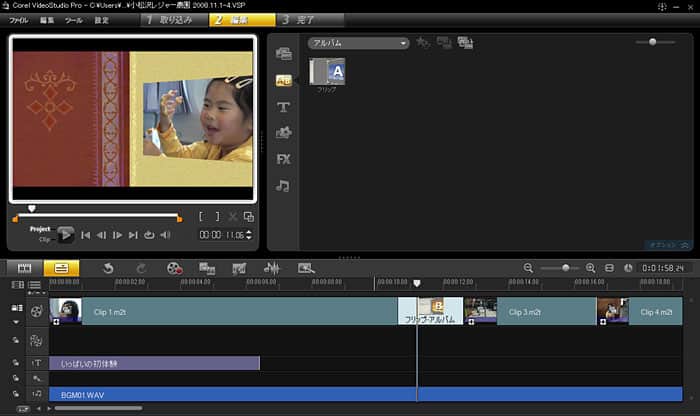Select the Transition library icon
The width and height of the screenshot is (700, 416).
tap(283, 80)
